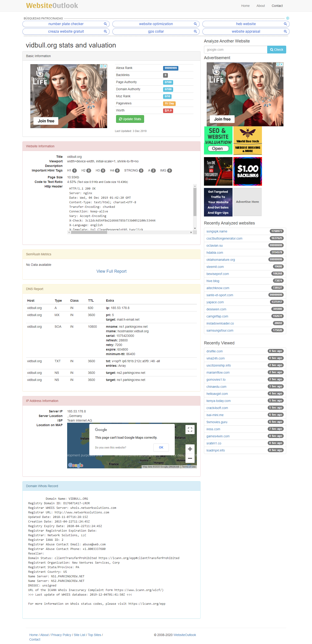This screenshot has width=312, height=644.
Task: Click the search icon beside 'creaza website gratuit'
Action: [105, 32]
